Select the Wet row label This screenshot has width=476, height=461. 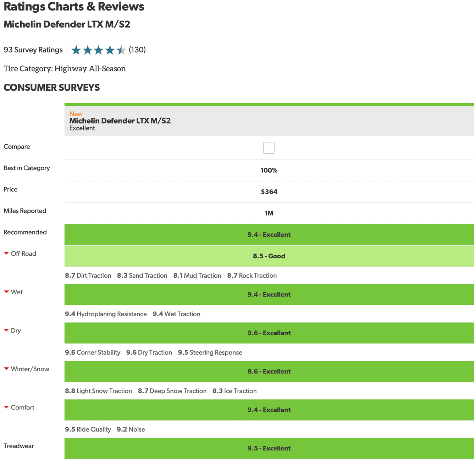click(17, 292)
